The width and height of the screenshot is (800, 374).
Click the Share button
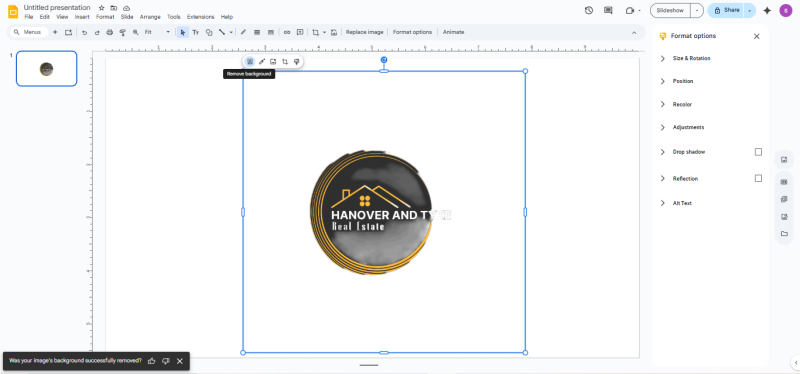coord(726,10)
